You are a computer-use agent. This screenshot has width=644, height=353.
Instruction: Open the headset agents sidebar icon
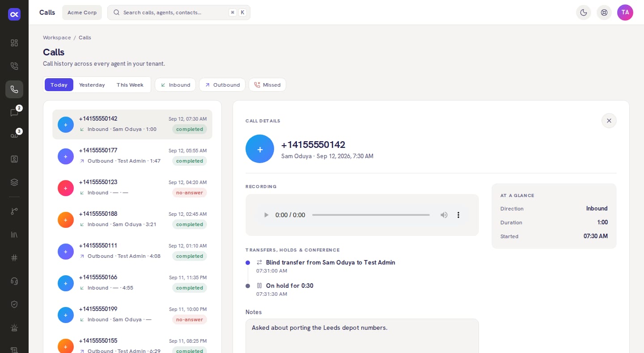coord(14,281)
